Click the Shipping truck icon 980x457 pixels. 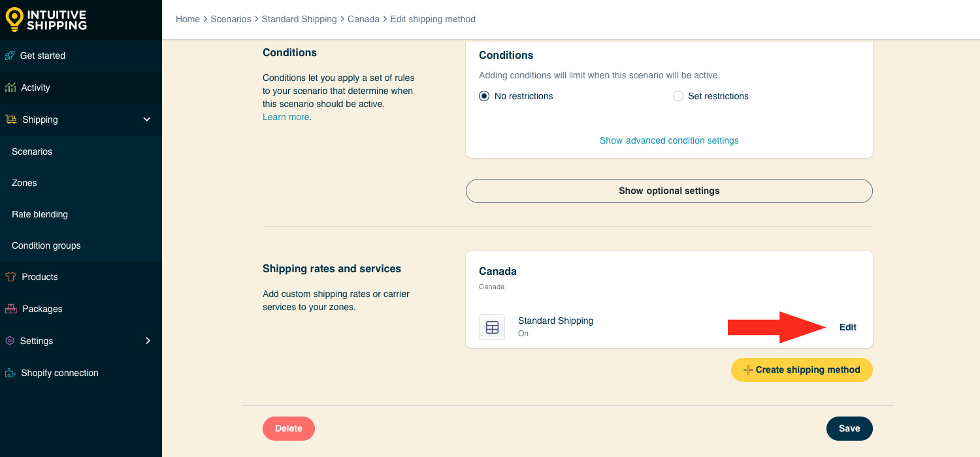(11, 119)
